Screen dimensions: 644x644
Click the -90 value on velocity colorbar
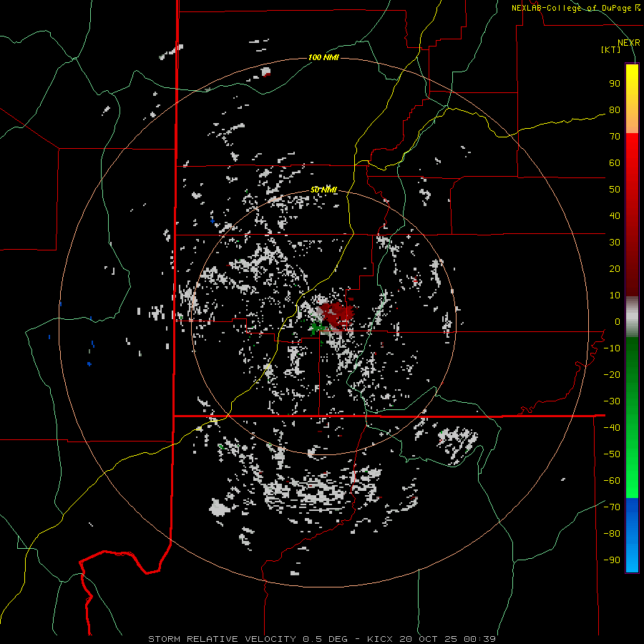(612, 560)
